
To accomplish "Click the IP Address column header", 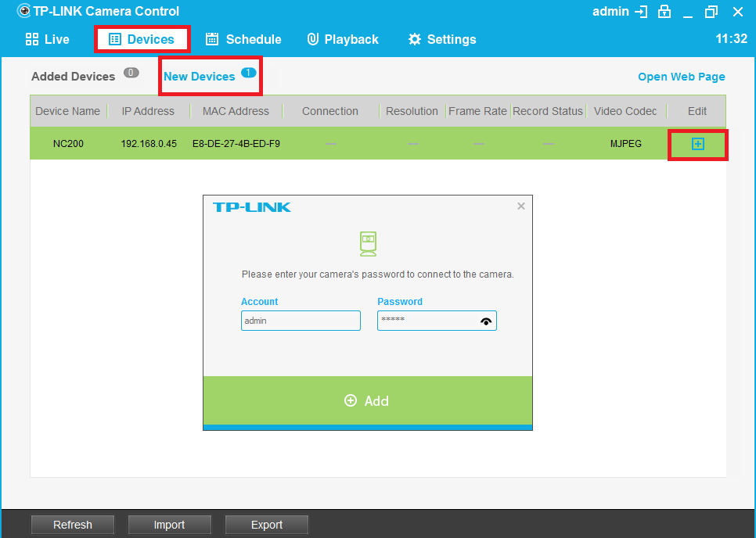I will click(x=148, y=111).
